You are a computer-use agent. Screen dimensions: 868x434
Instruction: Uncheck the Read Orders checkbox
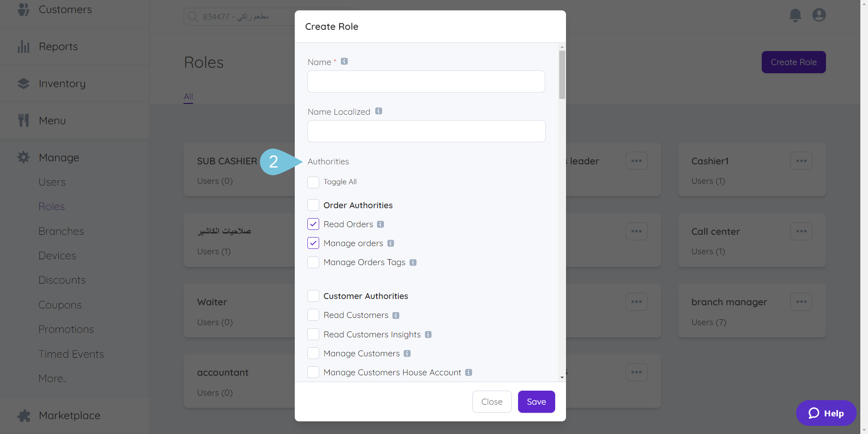313,224
